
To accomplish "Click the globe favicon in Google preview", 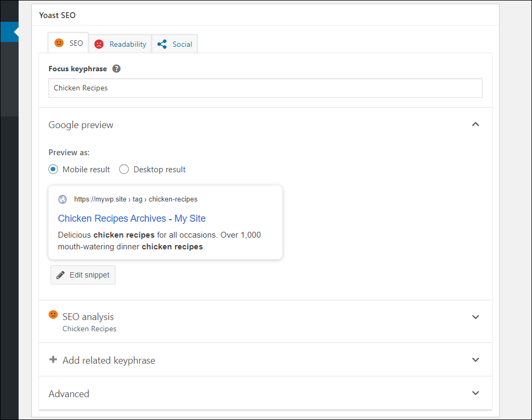I will [62, 199].
